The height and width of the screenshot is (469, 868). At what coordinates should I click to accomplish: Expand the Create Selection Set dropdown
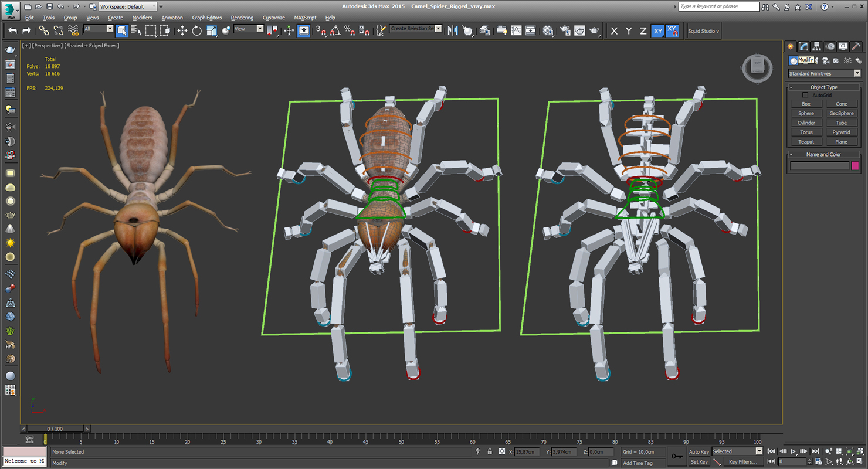[438, 29]
